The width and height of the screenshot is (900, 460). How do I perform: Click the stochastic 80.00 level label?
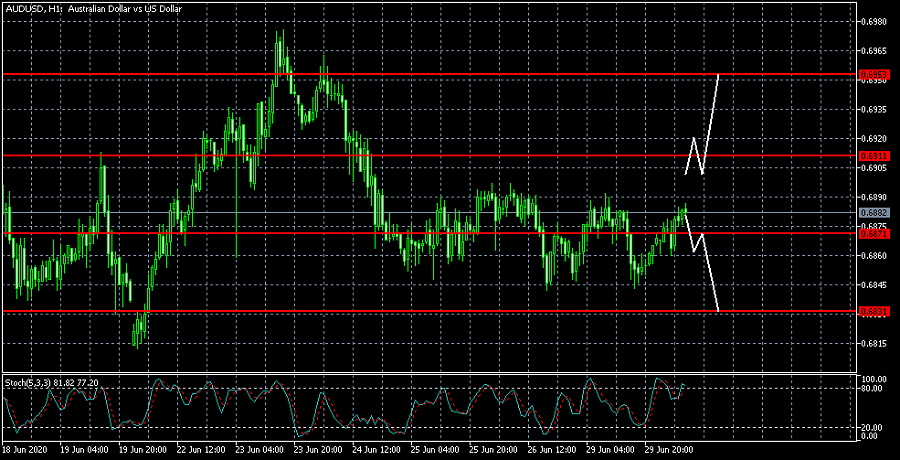click(x=873, y=390)
